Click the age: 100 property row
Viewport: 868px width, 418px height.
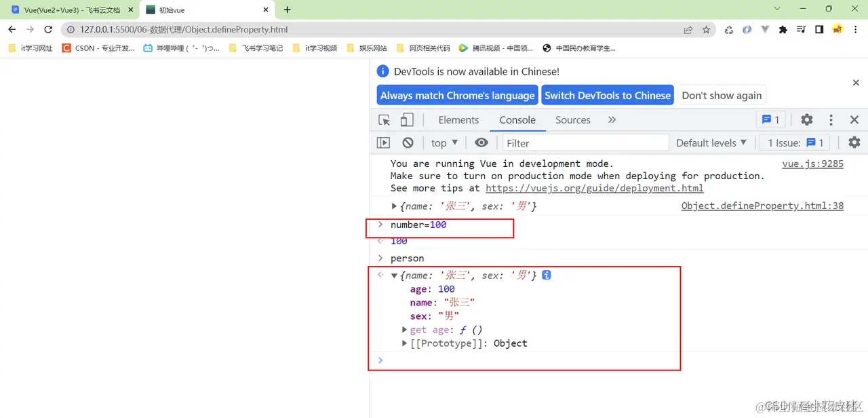(x=433, y=289)
